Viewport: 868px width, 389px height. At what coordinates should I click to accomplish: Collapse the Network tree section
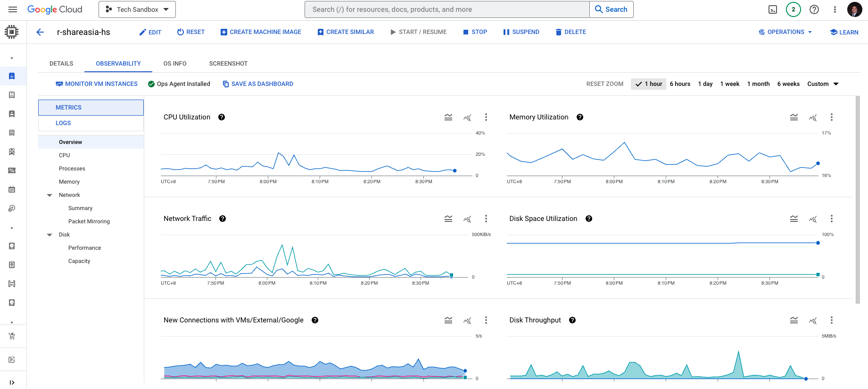[50, 195]
